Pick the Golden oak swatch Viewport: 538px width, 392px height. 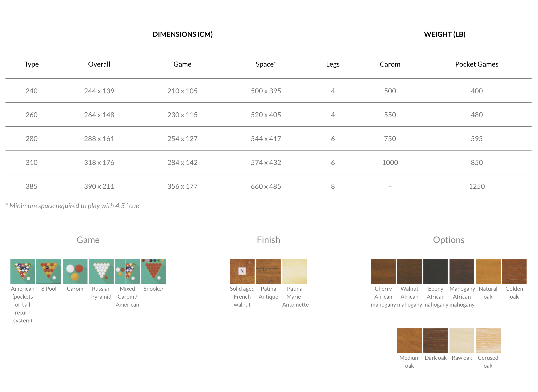pyautogui.click(x=514, y=271)
